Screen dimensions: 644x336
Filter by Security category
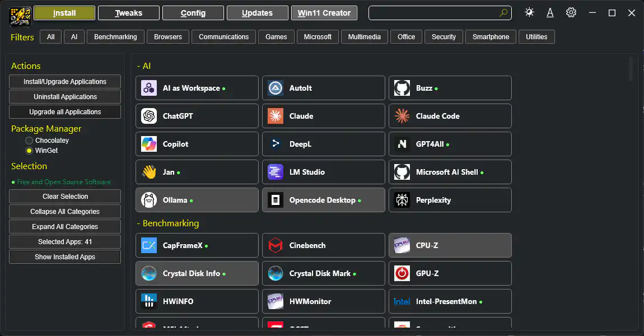pyautogui.click(x=444, y=36)
